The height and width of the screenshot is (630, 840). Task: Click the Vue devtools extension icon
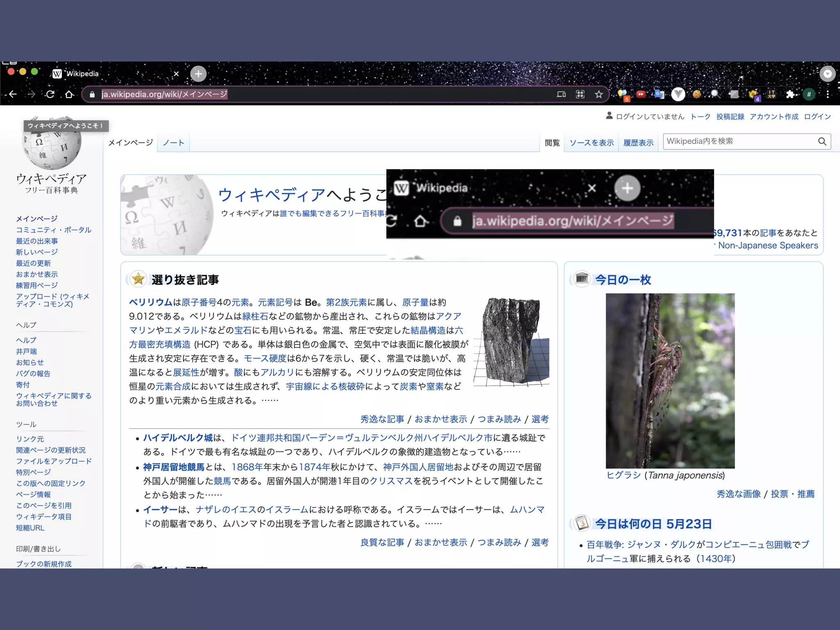tap(678, 94)
